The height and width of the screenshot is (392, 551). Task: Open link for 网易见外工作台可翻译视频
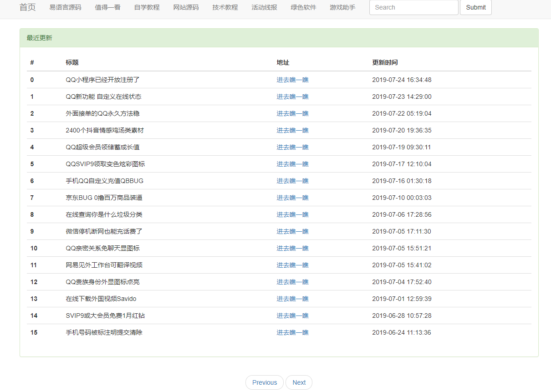click(292, 265)
